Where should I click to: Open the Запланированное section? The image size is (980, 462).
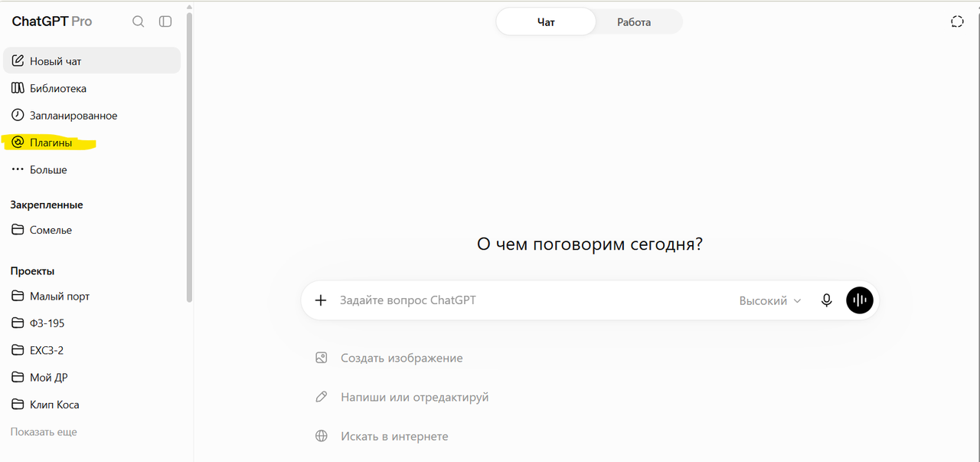(92, 115)
